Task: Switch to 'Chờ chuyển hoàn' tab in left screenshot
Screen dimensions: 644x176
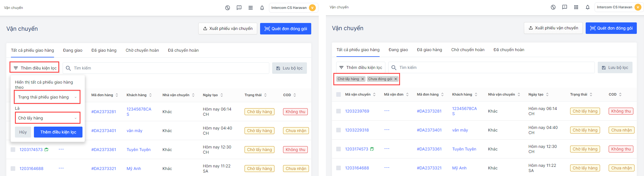Action: click(142, 50)
